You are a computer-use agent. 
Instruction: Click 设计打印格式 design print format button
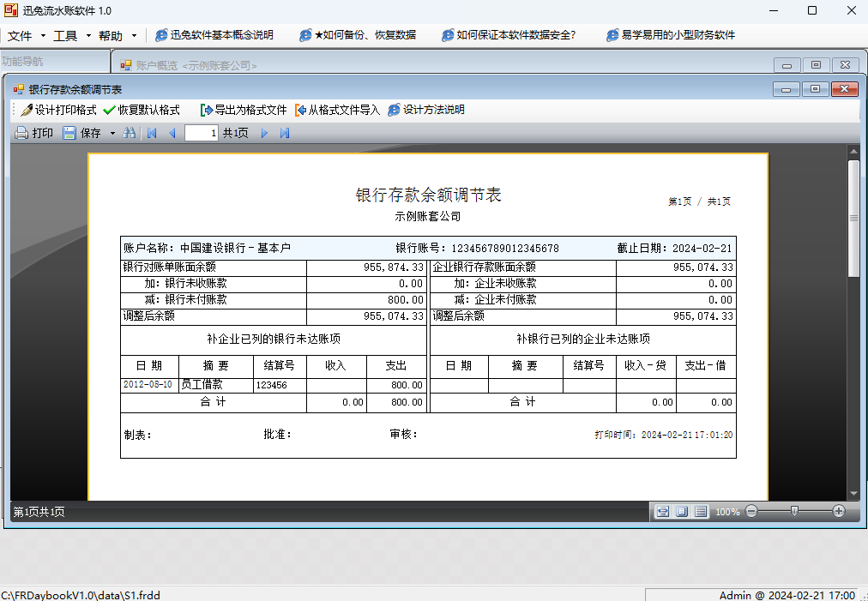[x=58, y=110]
